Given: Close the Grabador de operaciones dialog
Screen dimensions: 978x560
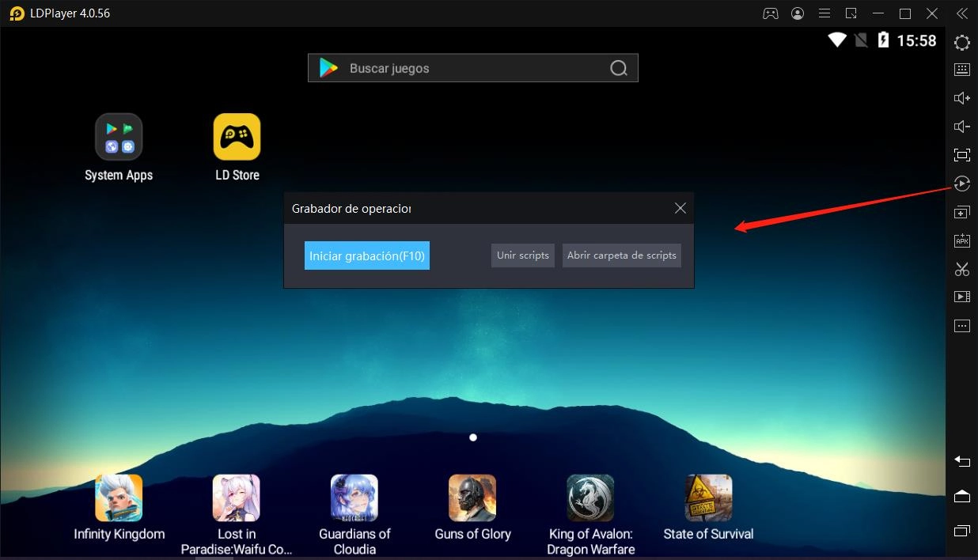Looking at the screenshot, I should (680, 208).
